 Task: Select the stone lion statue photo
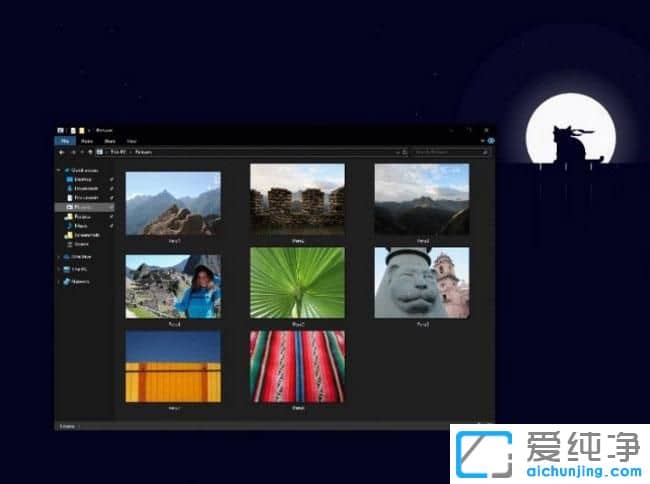(422, 283)
